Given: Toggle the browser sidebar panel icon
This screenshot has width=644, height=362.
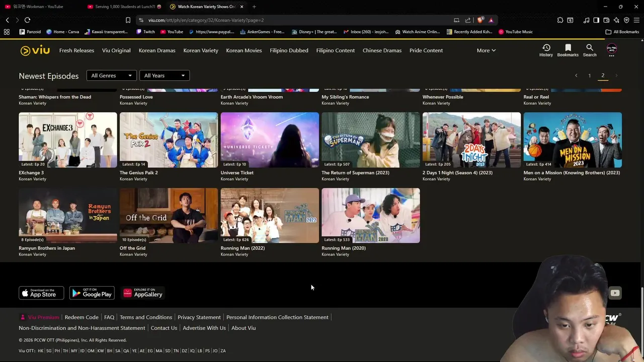Looking at the screenshot, I should (596, 20).
